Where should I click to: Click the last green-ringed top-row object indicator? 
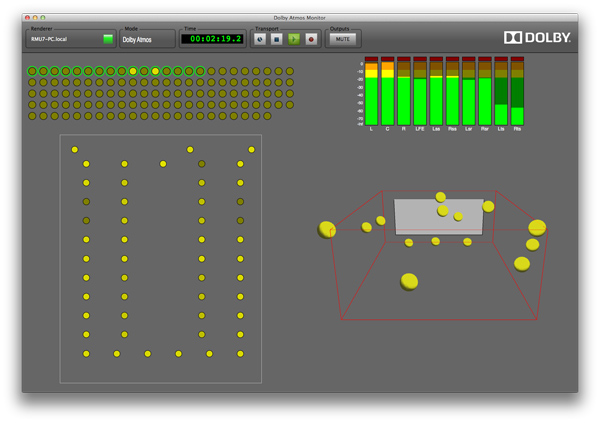point(200,71)
